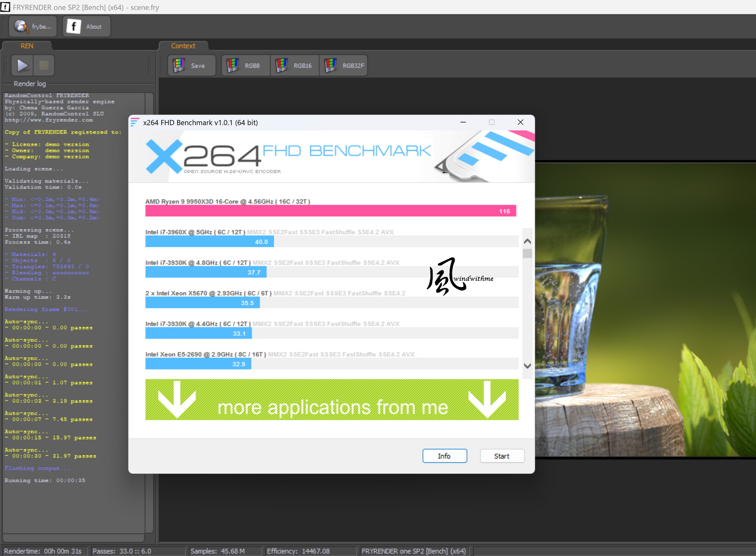Click the 'Process time: 0.4s' log line
The image size is (756, 556).
point(38,242)
